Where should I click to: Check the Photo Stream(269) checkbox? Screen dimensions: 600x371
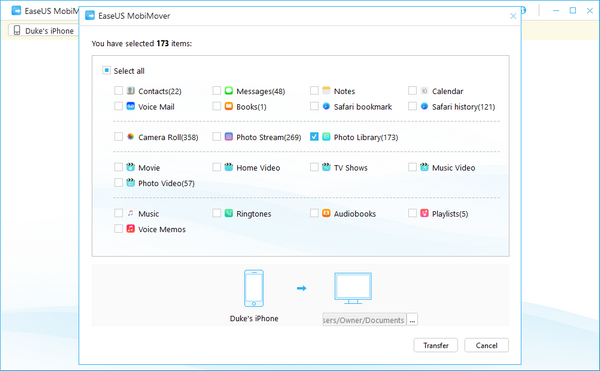(x=217, y=137)
